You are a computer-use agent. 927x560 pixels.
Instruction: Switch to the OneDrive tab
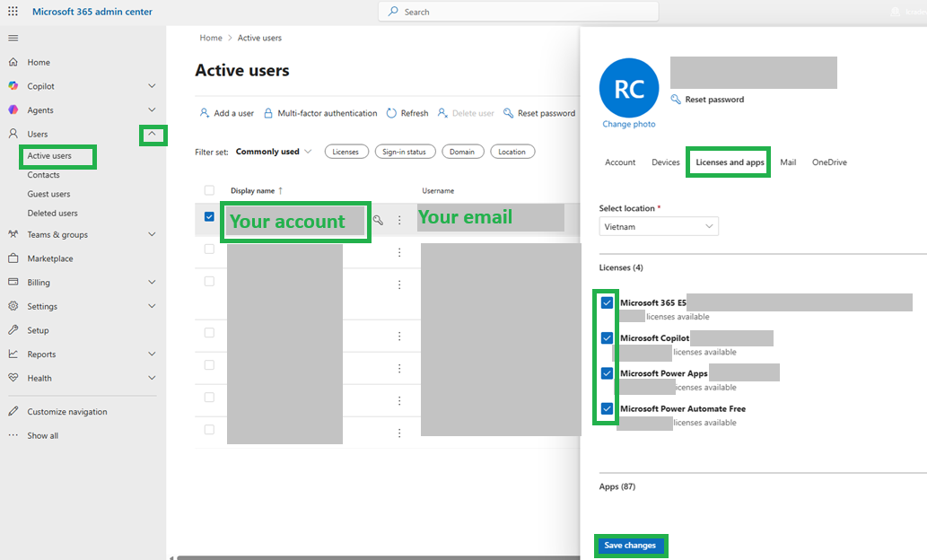(x=829, y=162)
